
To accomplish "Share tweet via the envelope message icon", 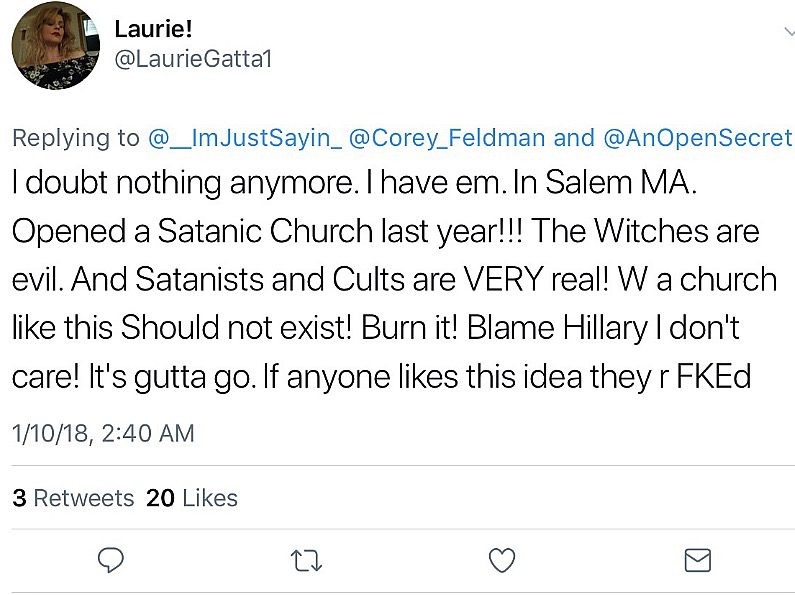I will 698,560.
